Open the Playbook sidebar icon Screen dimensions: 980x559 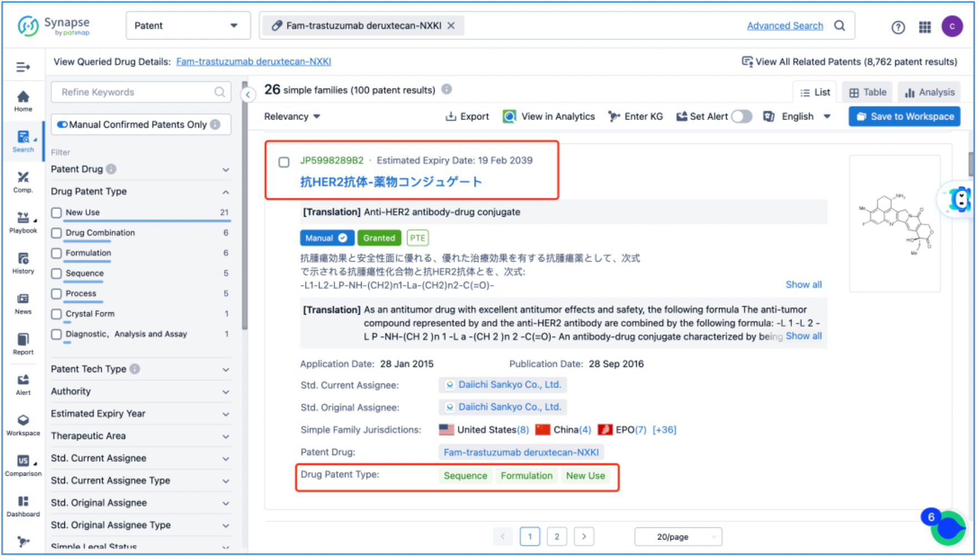coord(23,223)
